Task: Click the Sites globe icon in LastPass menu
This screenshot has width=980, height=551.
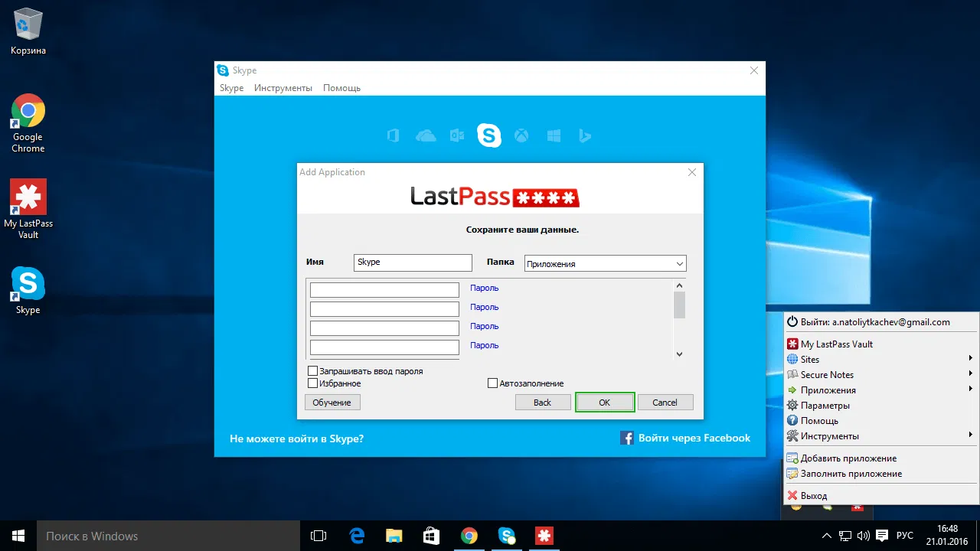Action: click(x=794, y=359)
